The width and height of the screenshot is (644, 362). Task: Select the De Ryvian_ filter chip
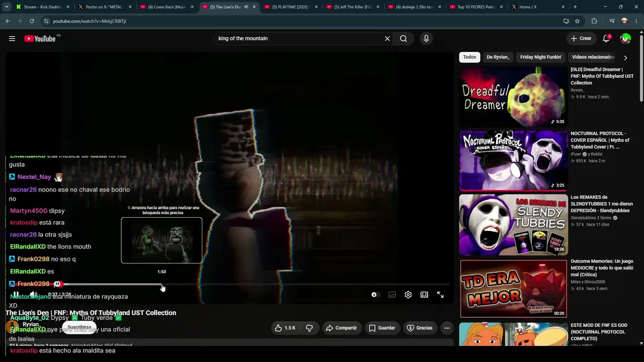click(x=498, y=57)
